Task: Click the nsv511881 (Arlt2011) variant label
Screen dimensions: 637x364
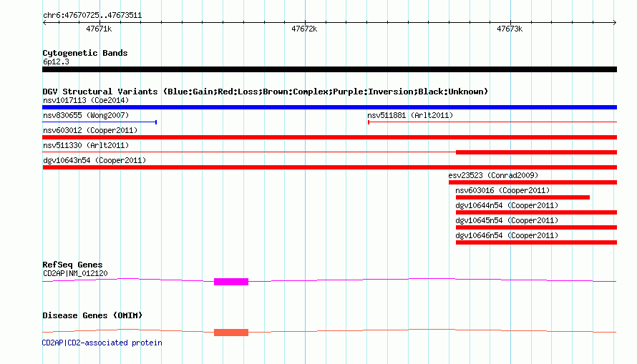Action: pyautogui.click(x=410, y=115)
